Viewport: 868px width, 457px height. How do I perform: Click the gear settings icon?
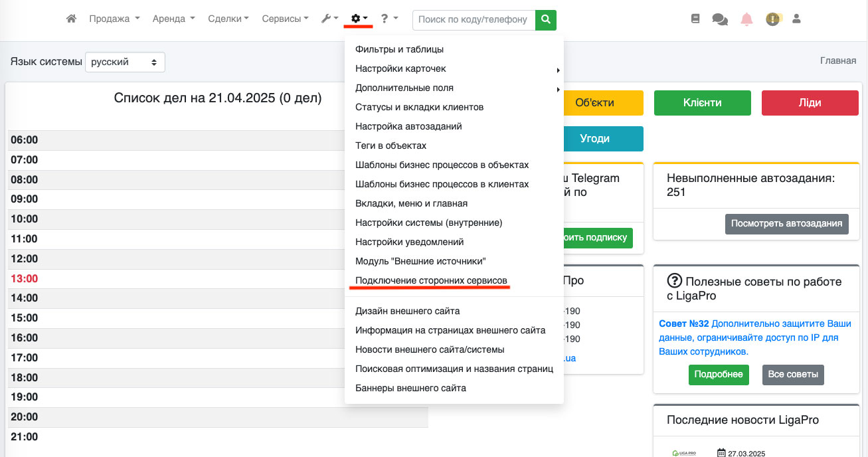(x=359, y=19)
